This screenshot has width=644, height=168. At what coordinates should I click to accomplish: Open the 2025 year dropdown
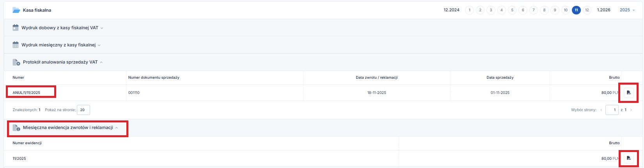pyautogui.click(x=627, y=10)
